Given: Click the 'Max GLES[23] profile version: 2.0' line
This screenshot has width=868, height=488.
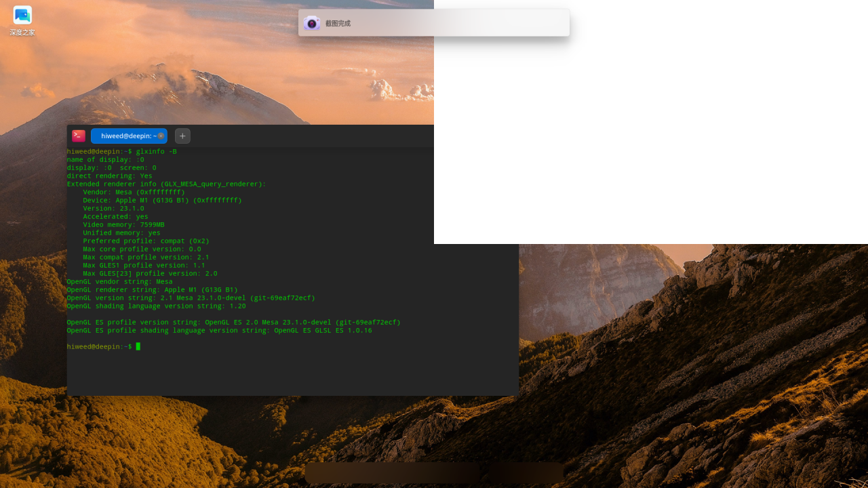Looking at the screenshot, I should tap(151, 274).
